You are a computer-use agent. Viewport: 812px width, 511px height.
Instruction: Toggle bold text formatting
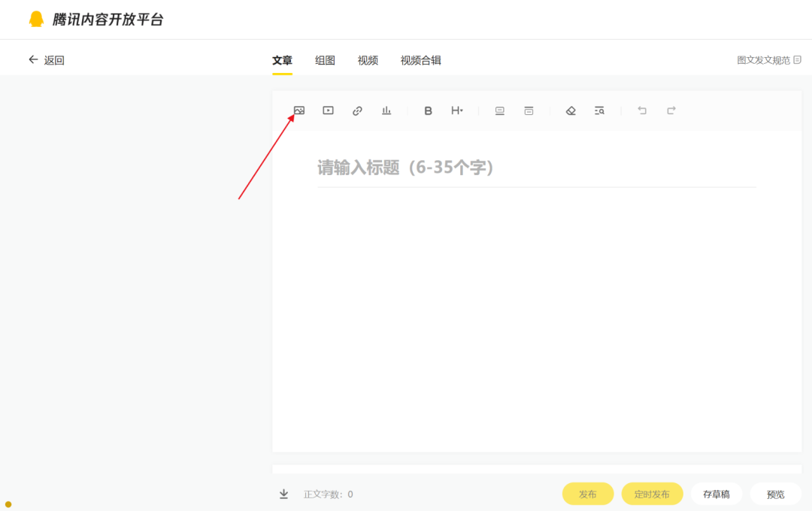tap(428, 110)
